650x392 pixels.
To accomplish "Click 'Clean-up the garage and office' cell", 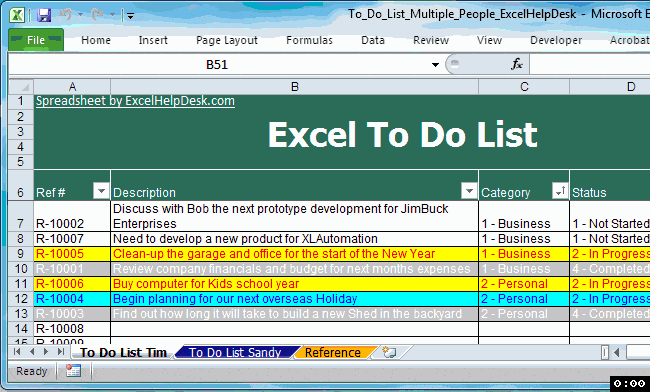I will click(x=294, y=254).
